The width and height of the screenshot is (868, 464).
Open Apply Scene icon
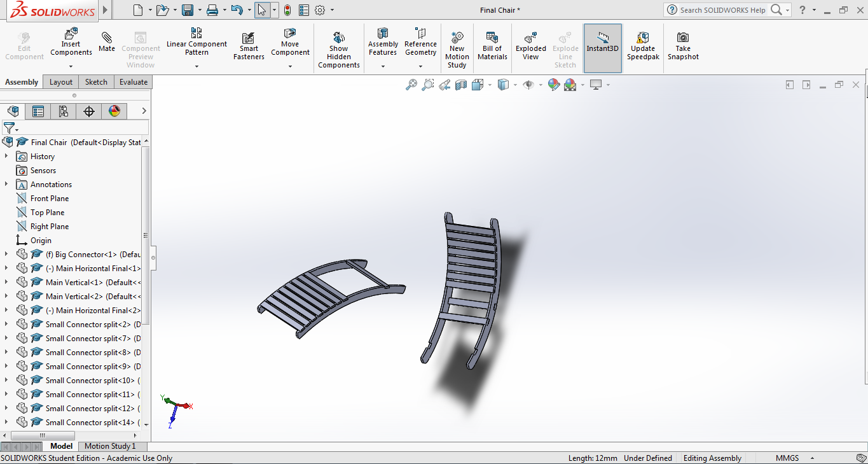570,85
